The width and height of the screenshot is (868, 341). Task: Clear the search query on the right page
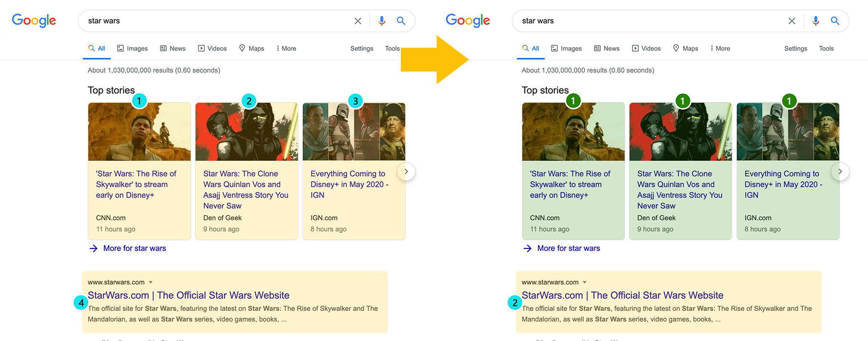coord(792,21)
